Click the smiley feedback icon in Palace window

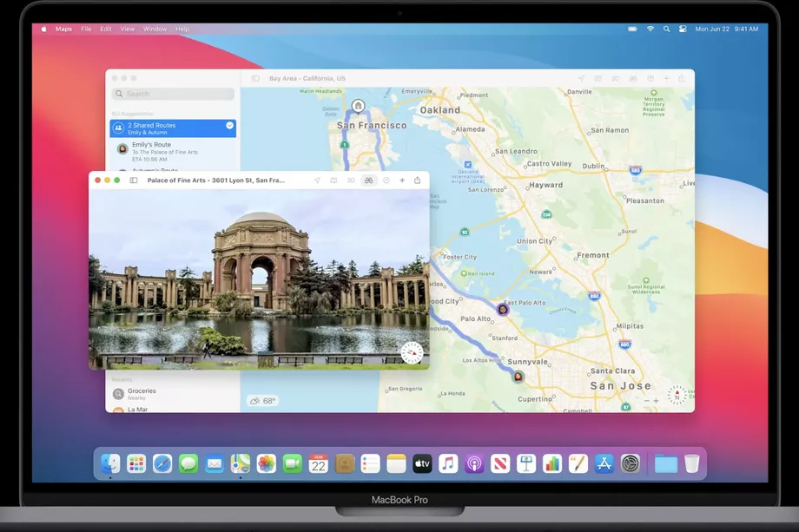386,181
